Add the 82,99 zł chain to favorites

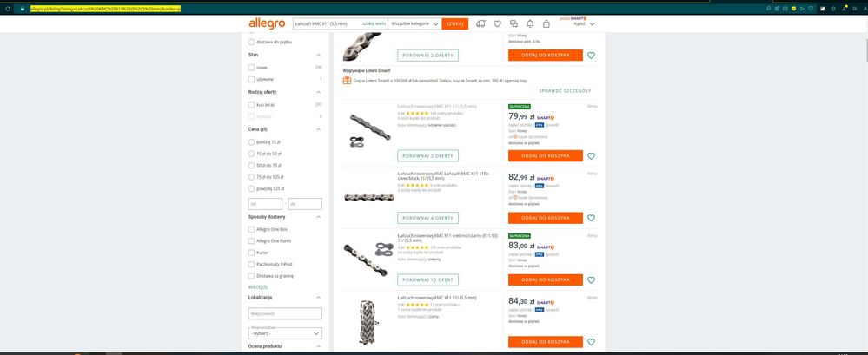click(591, 218)
